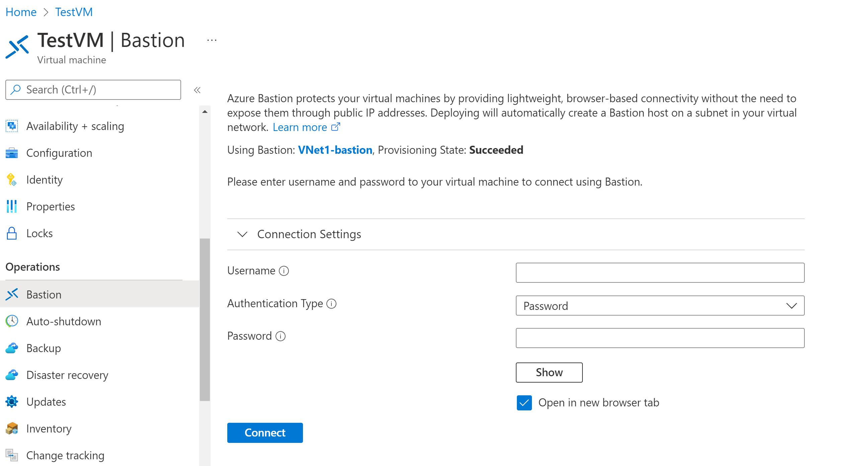Click the Bastion icon in Operations section
868x466 pixels.
click(x=12, y=294)
